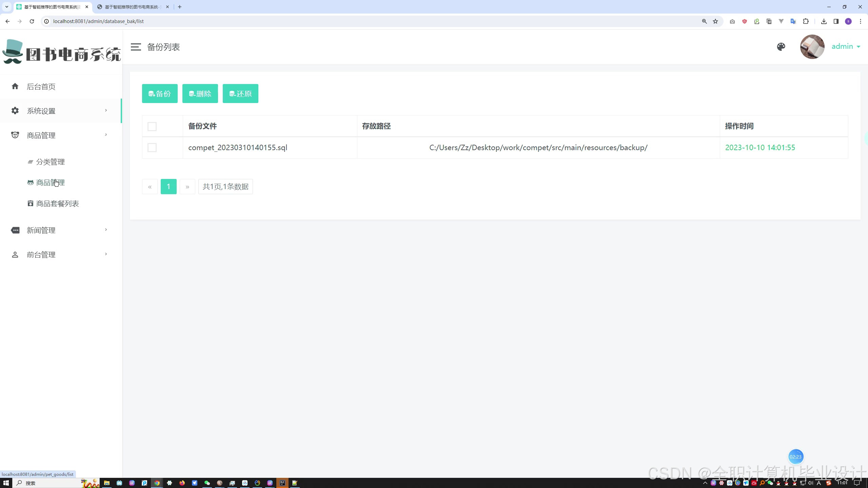
Task: Bookmark this page with the star icon
Action: (715, 21)
